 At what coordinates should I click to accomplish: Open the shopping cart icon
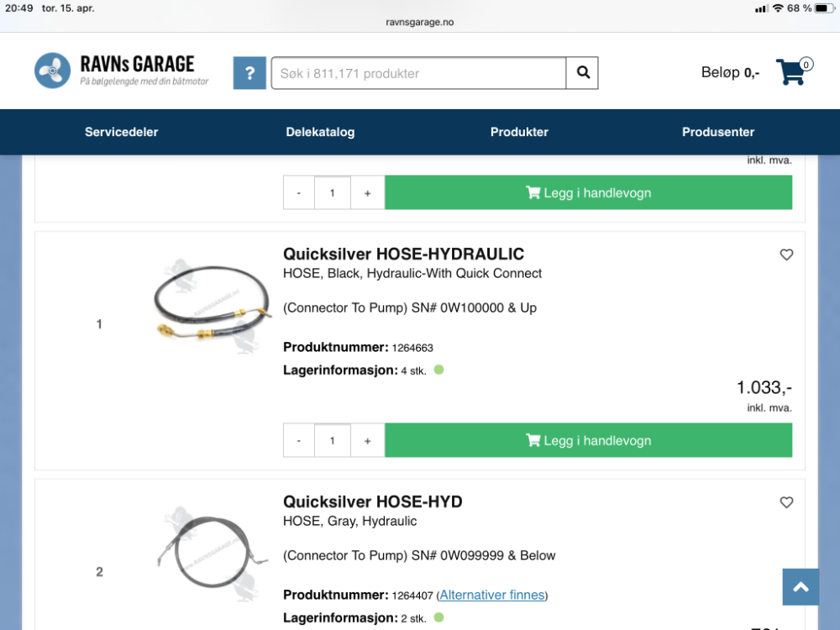pos(794,71)
